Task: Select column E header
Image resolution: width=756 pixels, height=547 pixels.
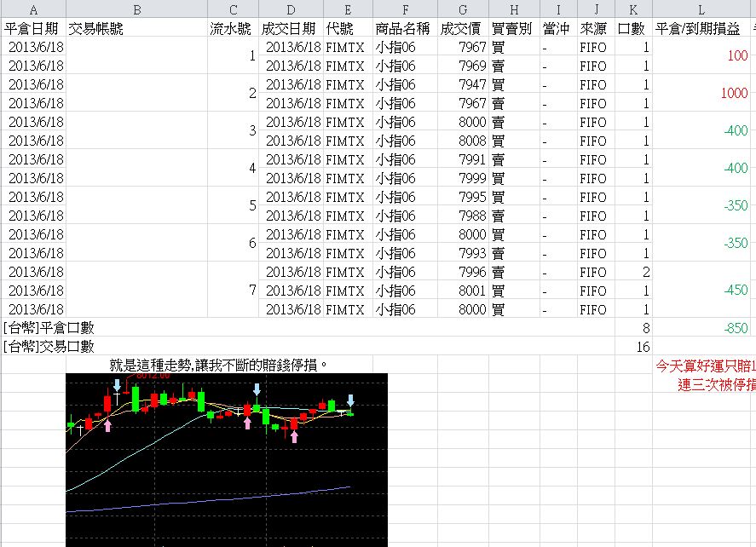Action: [x=348, y=9]
